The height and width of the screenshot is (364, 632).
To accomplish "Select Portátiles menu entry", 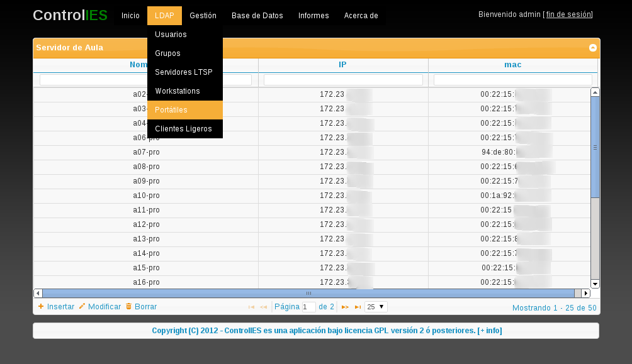I will [185, 110].
